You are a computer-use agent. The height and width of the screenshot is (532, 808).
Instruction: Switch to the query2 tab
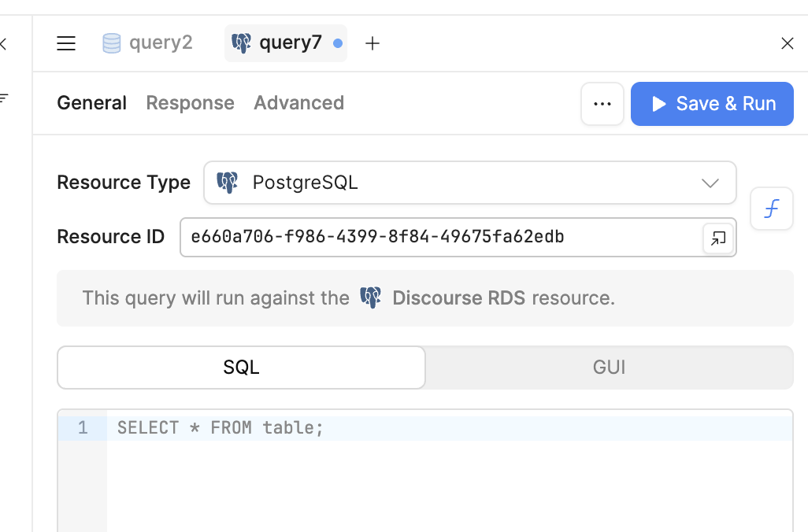[148, 42]
